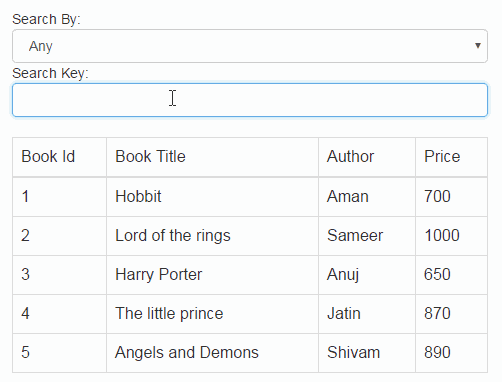Screen dimensions: 502x382
Task: Open the Search By dropdown
Action: (250, 46)
